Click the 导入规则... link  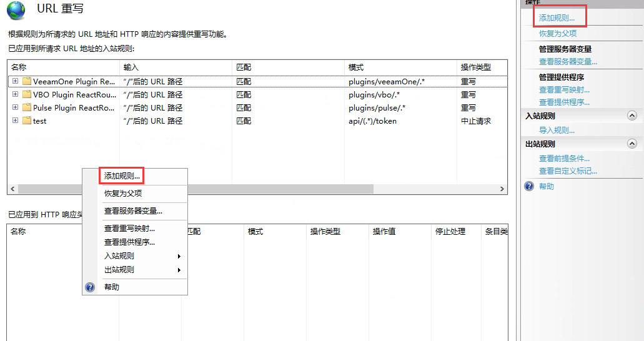557,131
